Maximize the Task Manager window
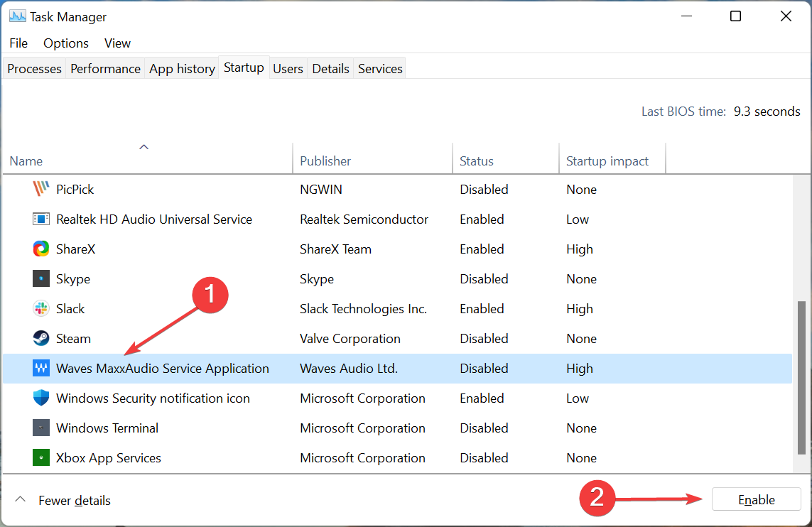This screenshot has height=527, width=812. [x=735, y=16]
